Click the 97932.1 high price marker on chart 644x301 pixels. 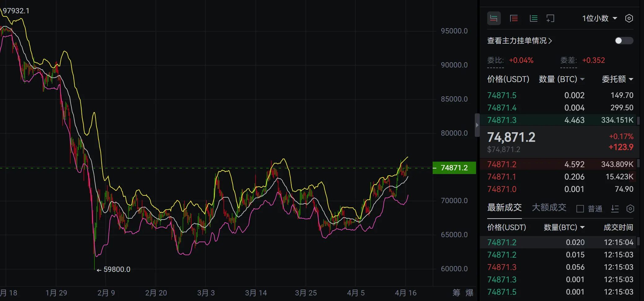coord(16,11)
